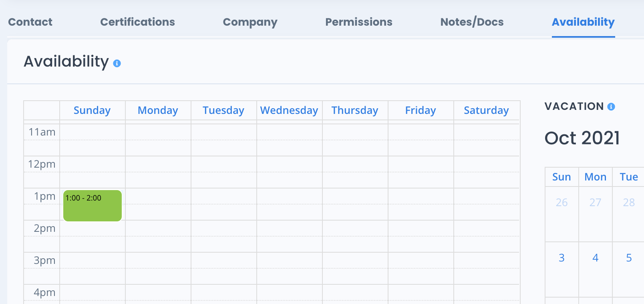Open the Notes/Docs tab
Screen dimensions: 644x304
(x=472, y=22)
